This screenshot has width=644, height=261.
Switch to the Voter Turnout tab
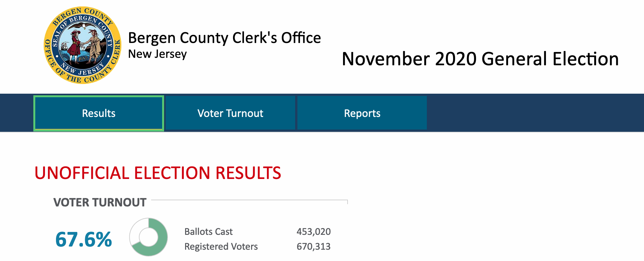230,113
